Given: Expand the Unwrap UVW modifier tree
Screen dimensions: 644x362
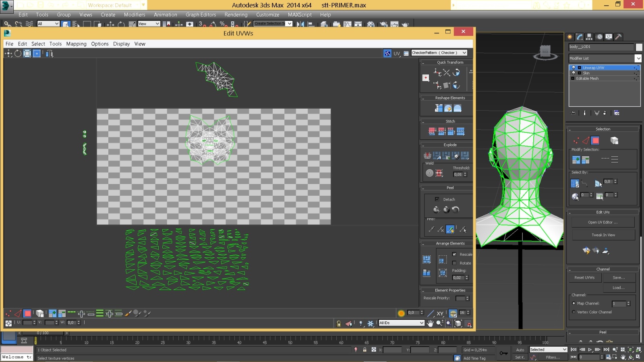Looking at the screenshot, I should tap(579, 68).
